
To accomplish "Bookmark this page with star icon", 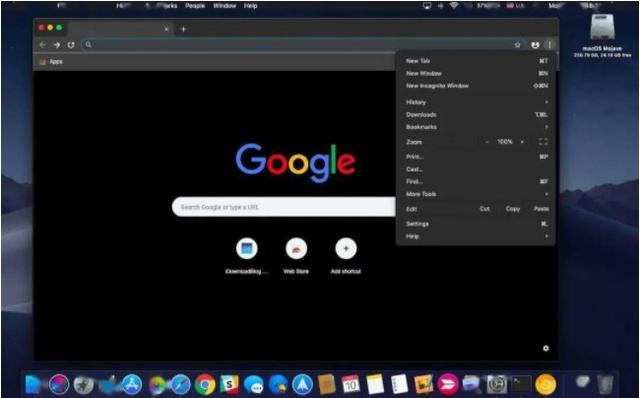I will (x=518, y=45).
